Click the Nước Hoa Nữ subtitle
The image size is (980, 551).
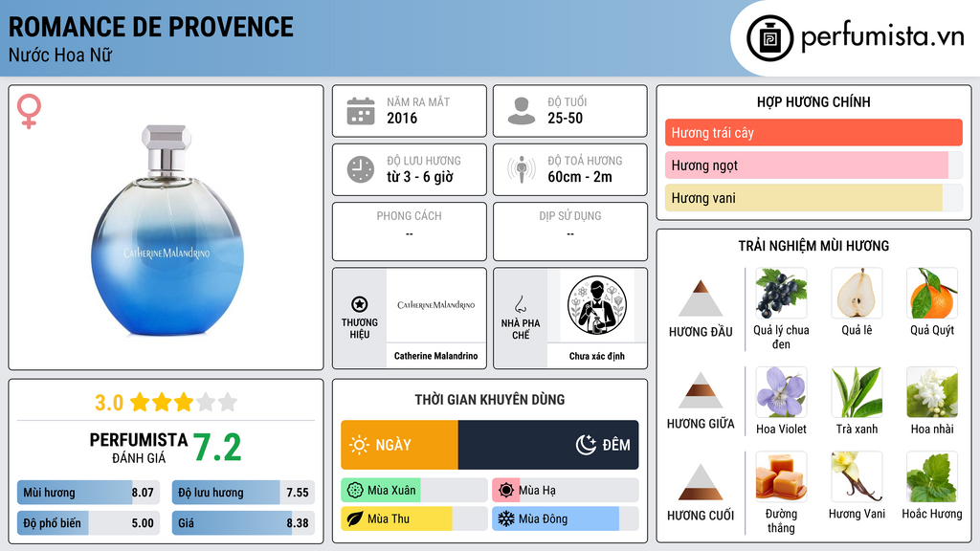pyautogui.click(x=60, y=55)
